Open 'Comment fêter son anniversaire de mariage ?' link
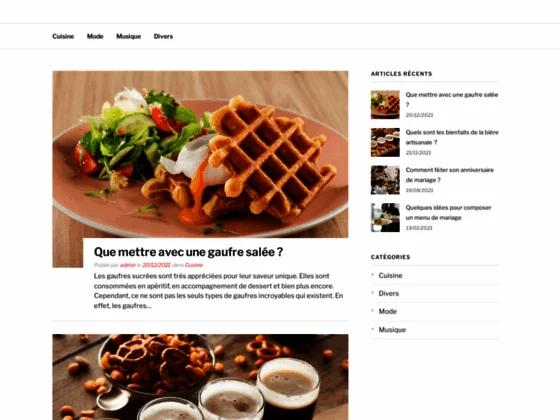The width and height of the screenshot is (560, 420). tap(450, 175)
